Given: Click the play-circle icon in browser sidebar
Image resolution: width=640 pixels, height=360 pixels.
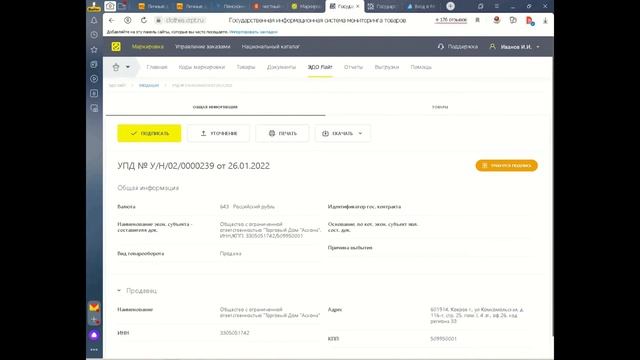Looking at the screenshot, I should 94,79.
